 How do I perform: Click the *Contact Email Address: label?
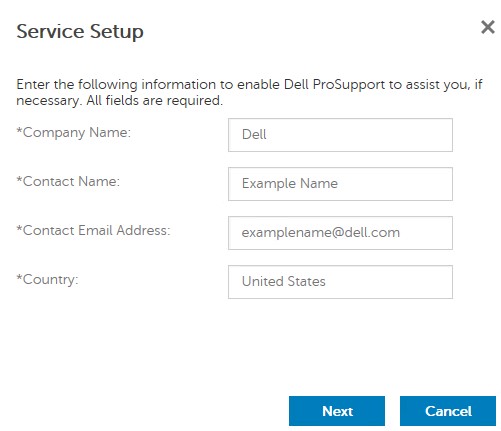93,231
